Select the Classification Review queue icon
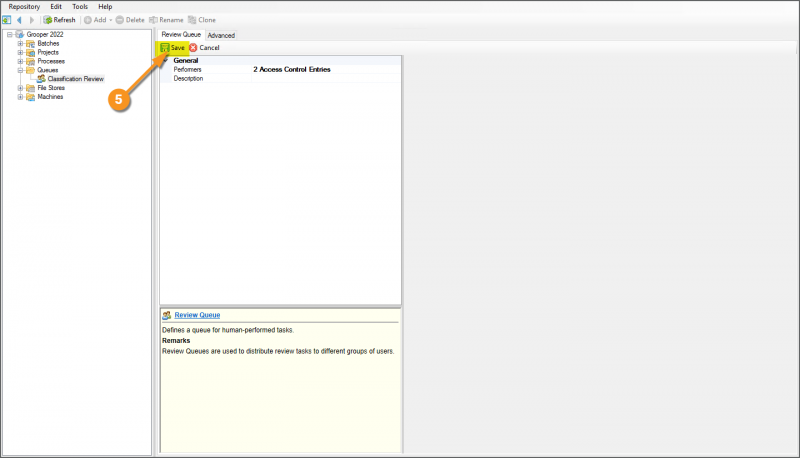This screenshot has height=458, width=800. (41, 79)
